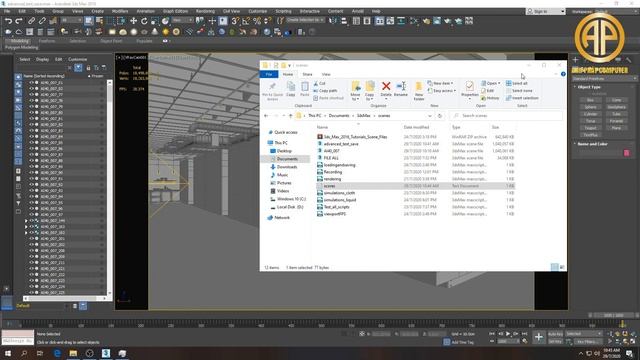Activate the Unlink Selection tool

click(42, 21)
